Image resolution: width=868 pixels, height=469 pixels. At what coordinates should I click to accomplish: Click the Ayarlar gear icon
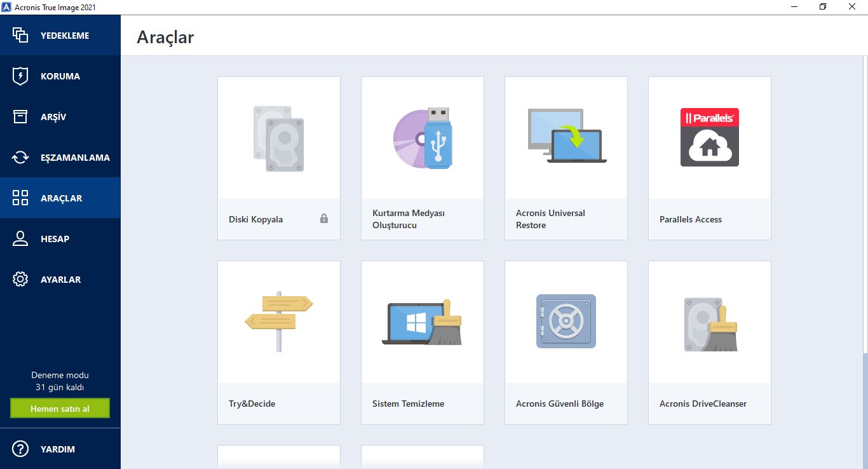tap(20, 280)
